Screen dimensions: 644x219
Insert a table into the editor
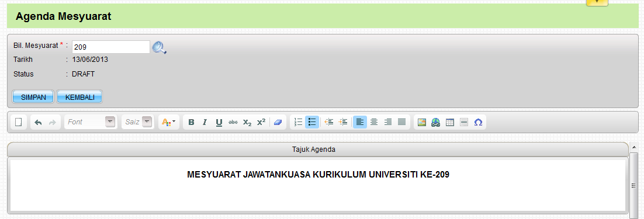[450, 122]
